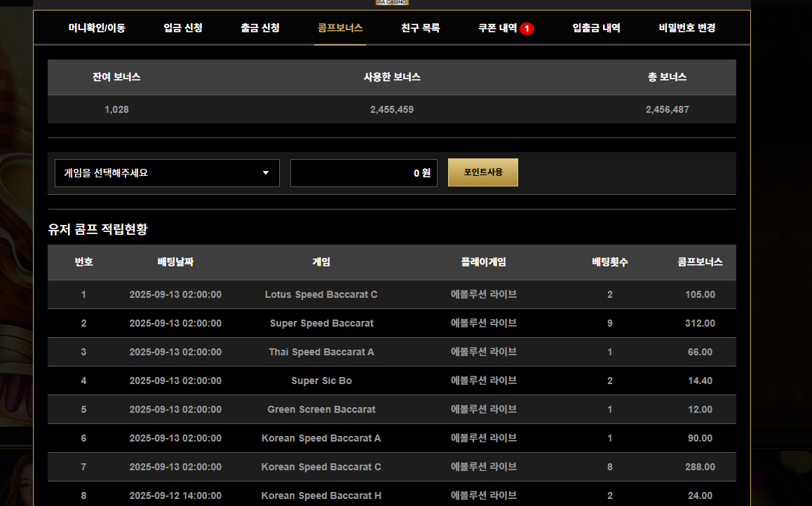Click the 14.40 comp bonus value
Screen dimensions: 812x506
pos(700,381)
